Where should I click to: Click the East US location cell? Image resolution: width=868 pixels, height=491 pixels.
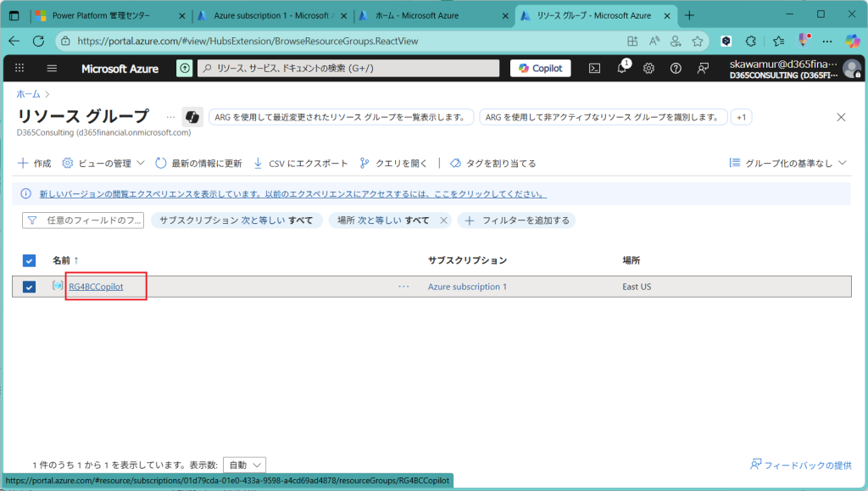(x=637, y=287)
